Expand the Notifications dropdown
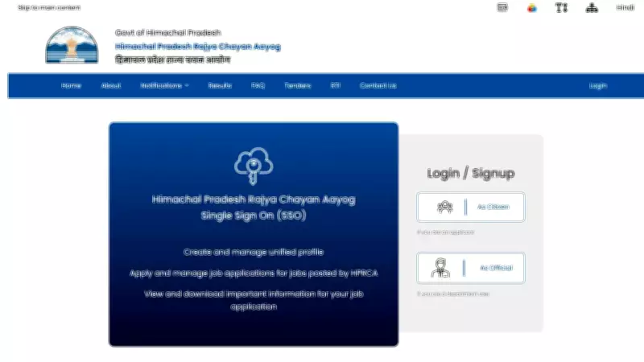The height and width of the screenshot is (362, 644). (x=164, y=85)
